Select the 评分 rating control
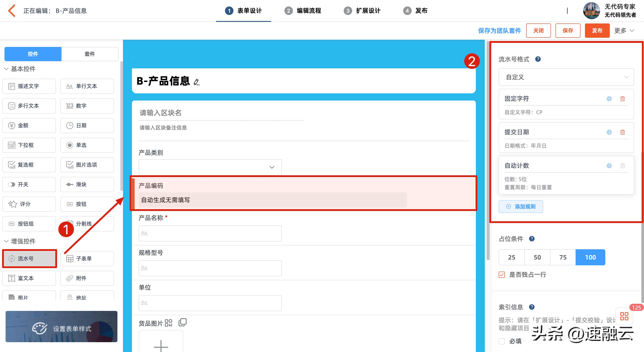644x352 pixels. pyautogui.click(x=29, y=204)
